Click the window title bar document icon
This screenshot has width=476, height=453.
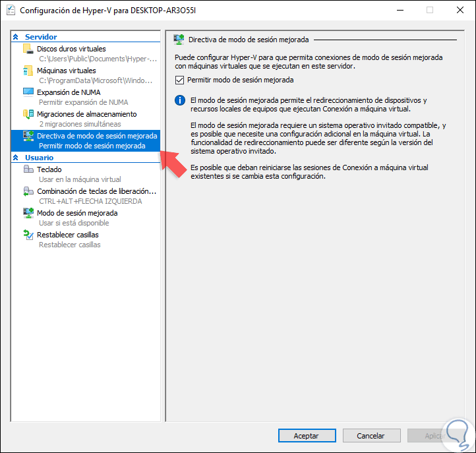pos(11,10)
